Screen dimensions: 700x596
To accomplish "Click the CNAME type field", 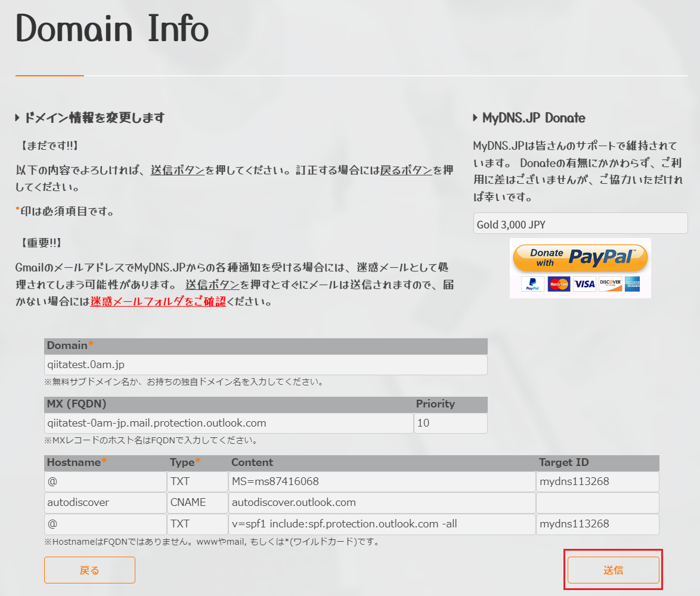I will tap(198, 502).
